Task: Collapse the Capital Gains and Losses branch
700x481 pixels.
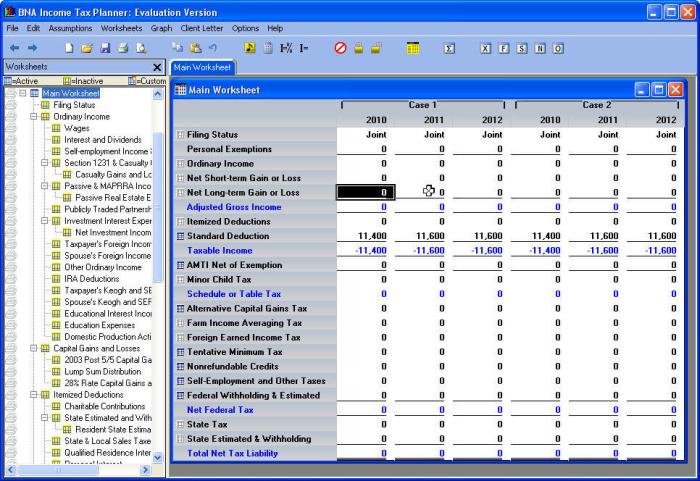Action: [34, 348]
